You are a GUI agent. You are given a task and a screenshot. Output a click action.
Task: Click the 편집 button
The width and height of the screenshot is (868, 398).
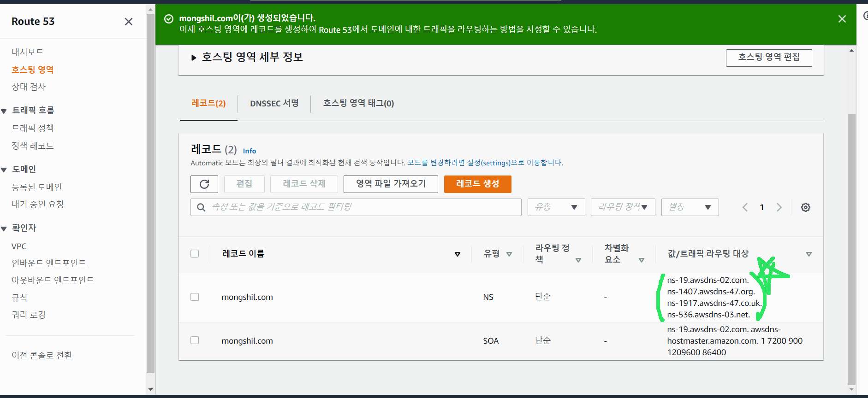point(244,184)
